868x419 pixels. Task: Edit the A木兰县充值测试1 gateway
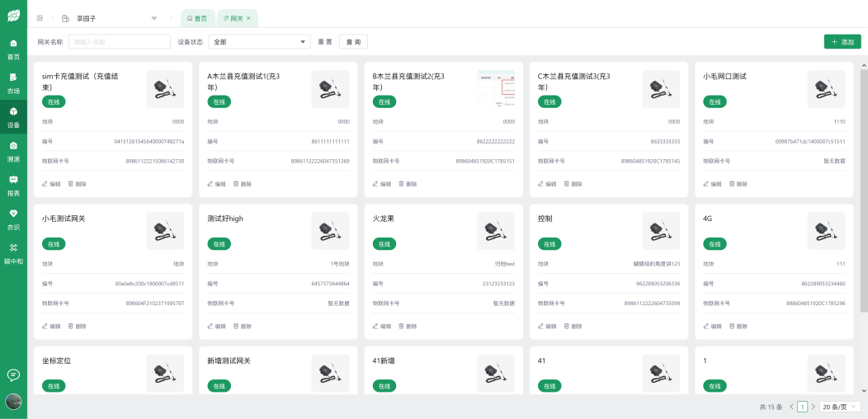(x=216, y=184)
